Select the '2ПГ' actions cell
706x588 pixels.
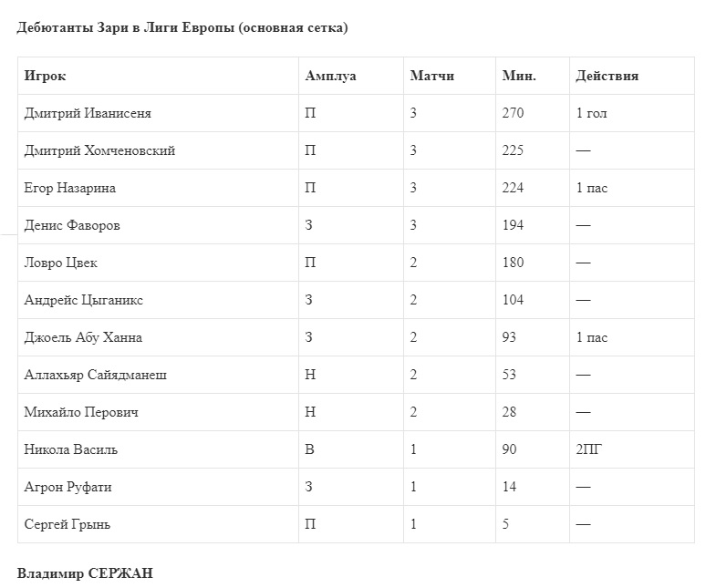click(589, 449)
